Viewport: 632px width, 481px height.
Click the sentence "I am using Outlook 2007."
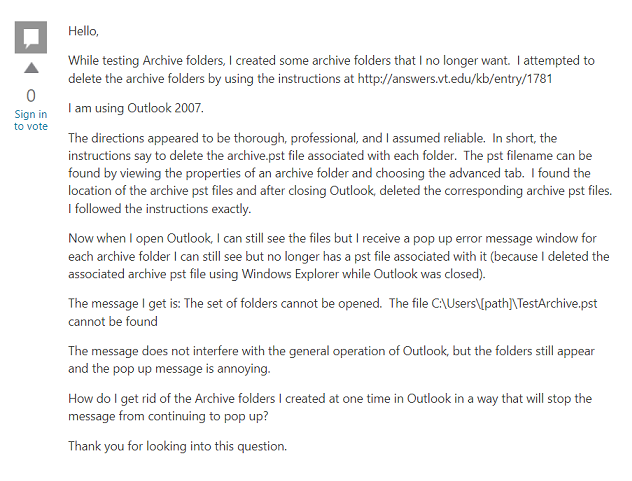click(136, 108)
